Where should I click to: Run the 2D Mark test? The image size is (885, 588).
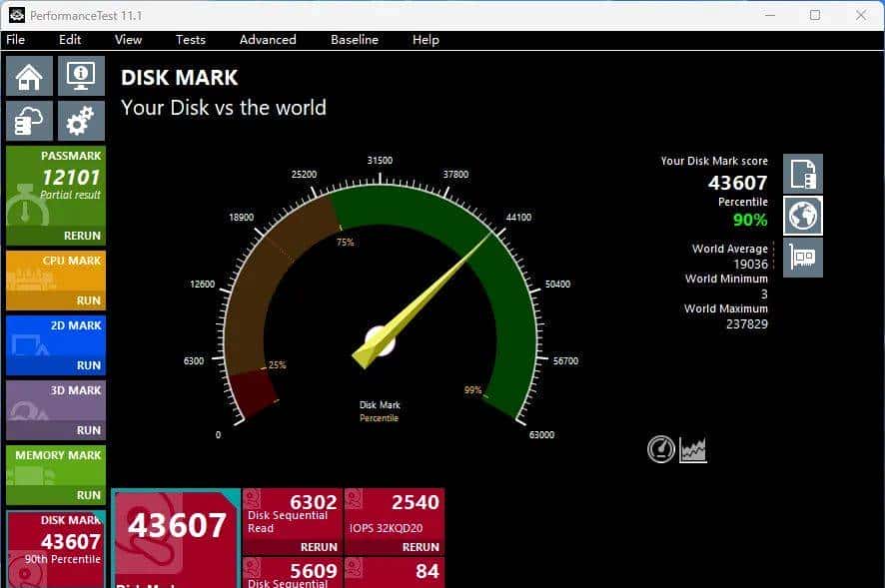tap(89, 365)
